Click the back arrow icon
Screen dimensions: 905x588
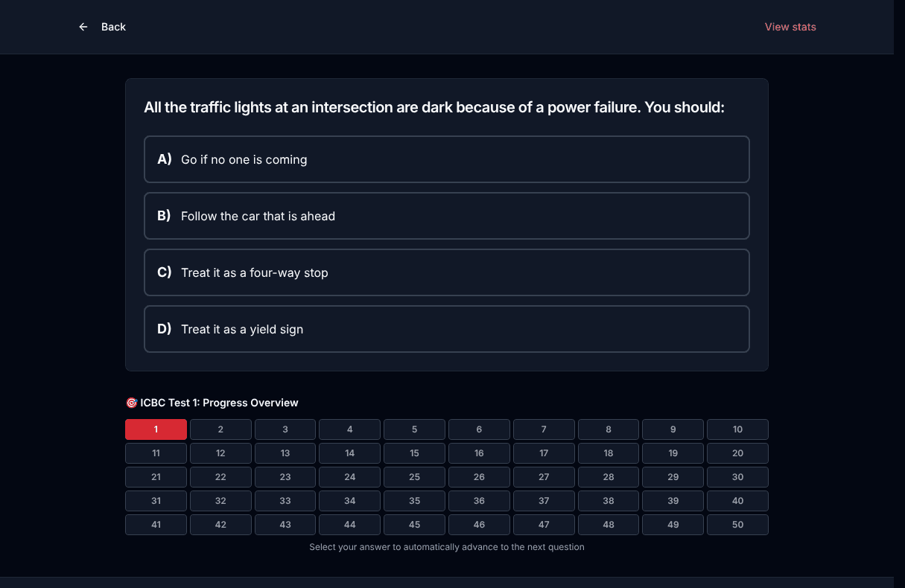click(83, 27)
